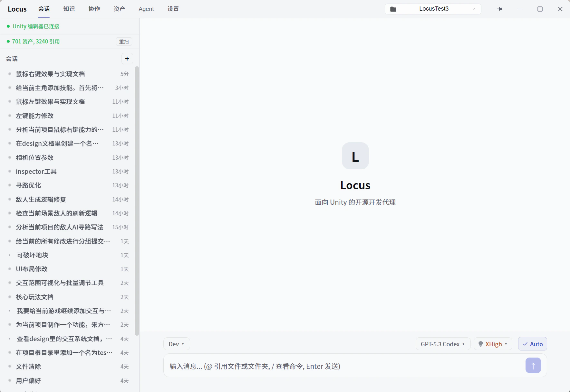Image resolution: width=570 pixels, height=392 pixels.
Task: Expand the 我要给当前游戏继续添加交互与 conversation
Action: pyautogui.click(x=9, y=311)
